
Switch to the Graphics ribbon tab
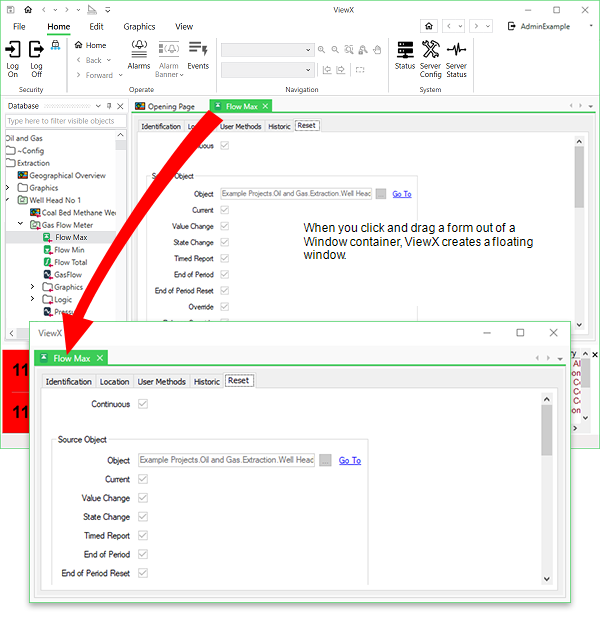pyautogui.click(x=139, y=27)
